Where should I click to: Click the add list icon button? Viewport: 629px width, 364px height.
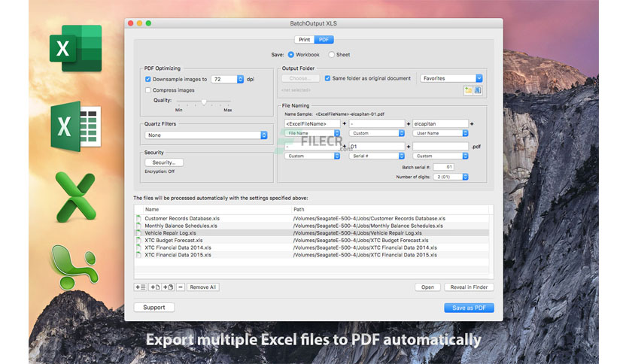(141, 287)
